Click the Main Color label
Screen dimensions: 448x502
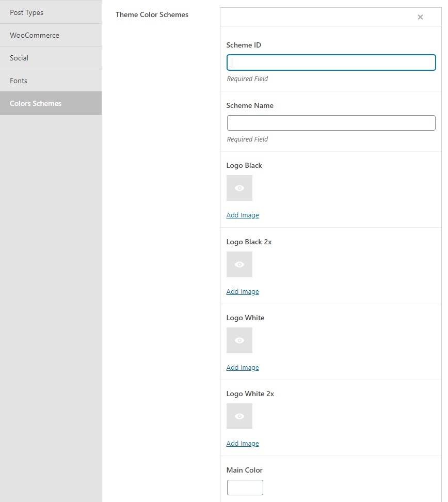245,470
